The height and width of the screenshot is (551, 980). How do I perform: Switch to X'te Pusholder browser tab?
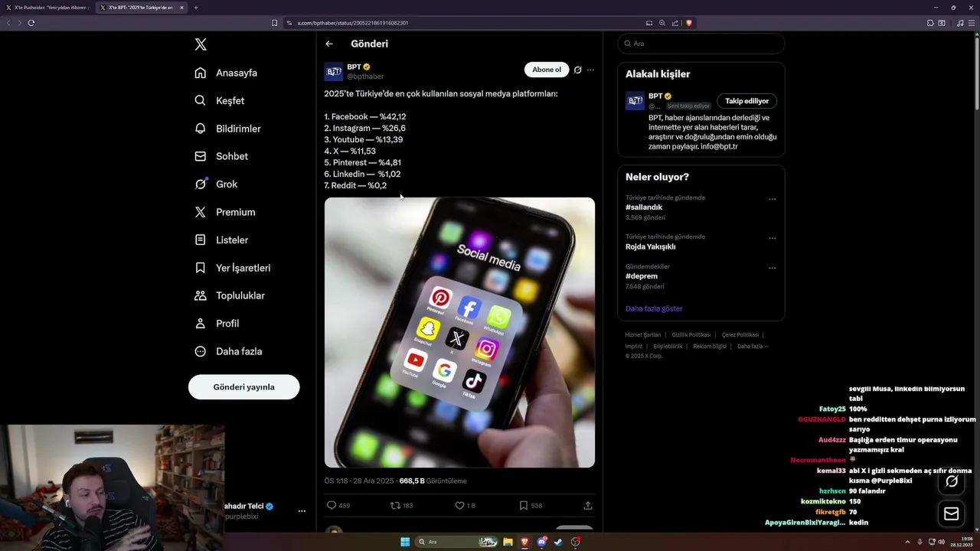pyautogui.click(x=47, y=8)
